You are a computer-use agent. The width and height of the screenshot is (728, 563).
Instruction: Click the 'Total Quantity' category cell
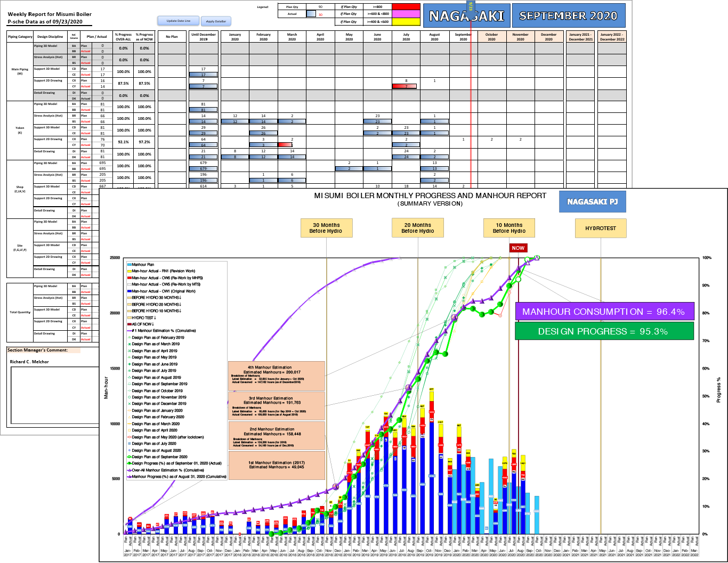(20, 313)
